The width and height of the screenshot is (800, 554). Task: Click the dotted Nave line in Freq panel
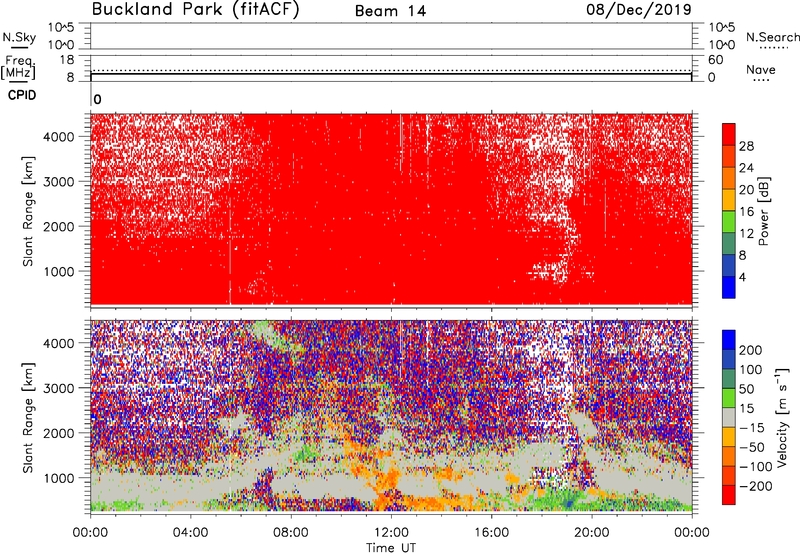(x=391, y=70)
